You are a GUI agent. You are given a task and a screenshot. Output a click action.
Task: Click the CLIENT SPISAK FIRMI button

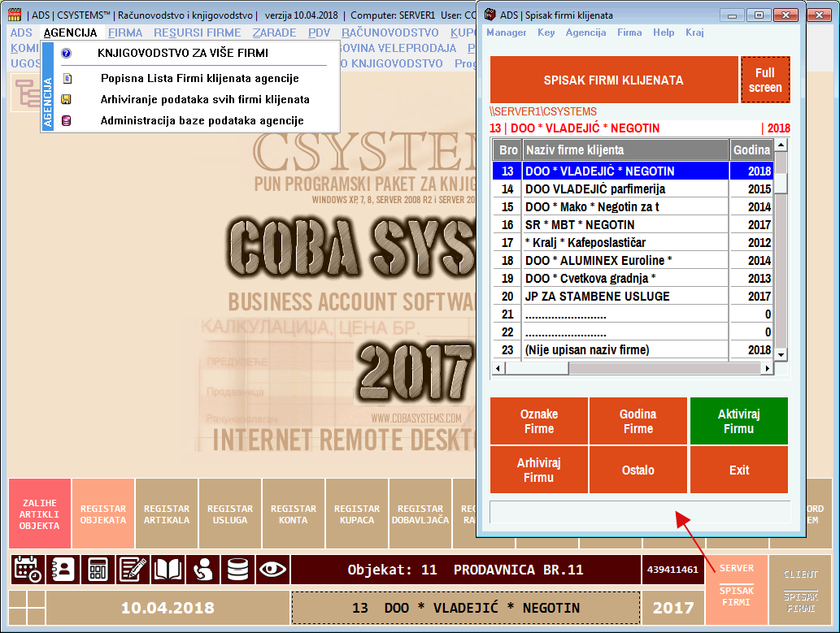pos(800,590)
